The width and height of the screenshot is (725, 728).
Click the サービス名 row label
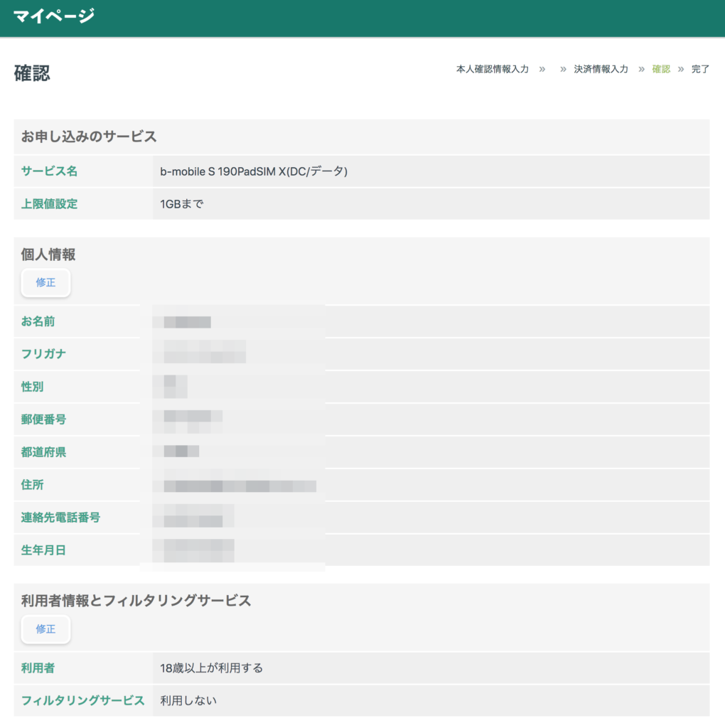point(49,171)
